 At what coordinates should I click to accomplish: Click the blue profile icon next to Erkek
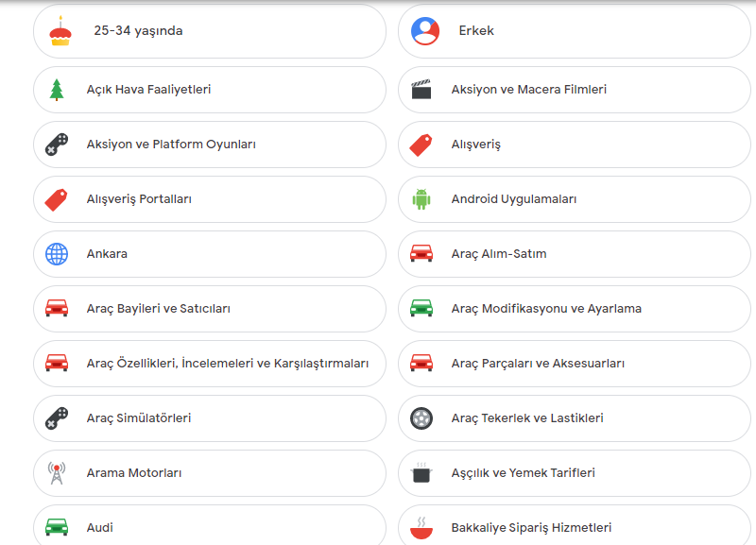[x=425, y=31]
